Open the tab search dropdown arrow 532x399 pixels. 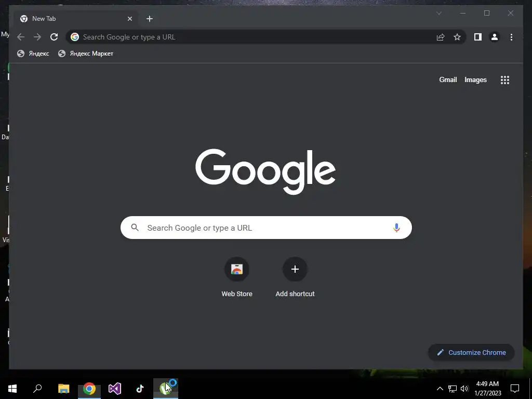pos(438,13)
